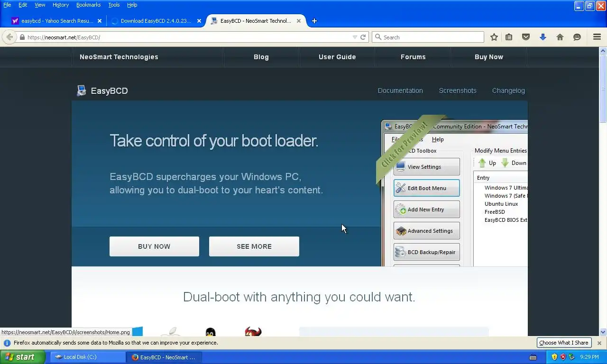Click the 9:29 PM system clock
The image size is (607, 364).
[589, 357]
